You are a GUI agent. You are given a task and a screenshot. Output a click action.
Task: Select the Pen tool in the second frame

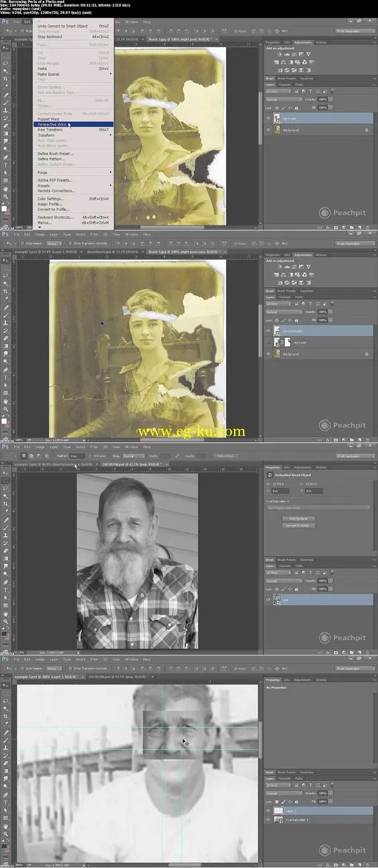5,369
